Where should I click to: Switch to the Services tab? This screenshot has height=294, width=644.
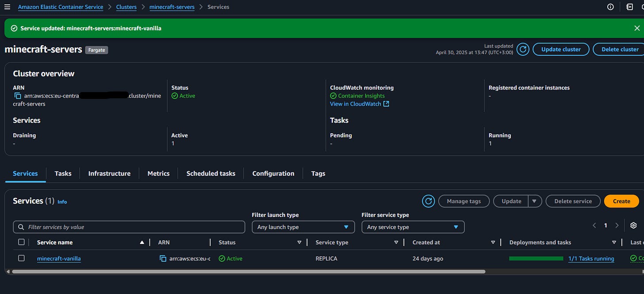[25, 174]
